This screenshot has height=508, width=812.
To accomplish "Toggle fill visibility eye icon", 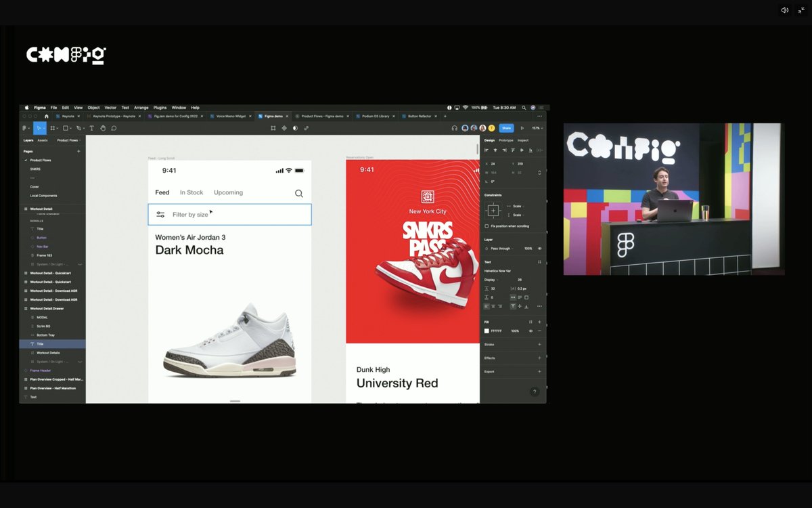I will (x=531, y=331).
